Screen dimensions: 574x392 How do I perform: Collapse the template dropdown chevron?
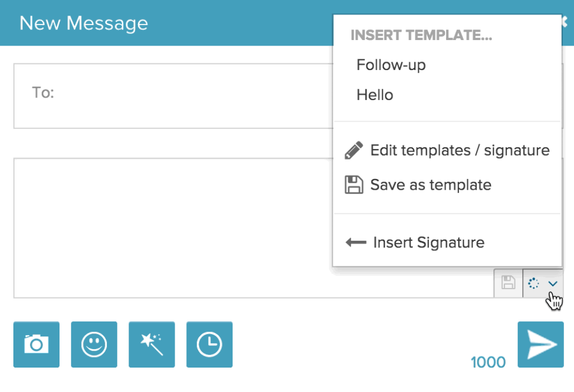pyautogui.click(x=552, y=284)
